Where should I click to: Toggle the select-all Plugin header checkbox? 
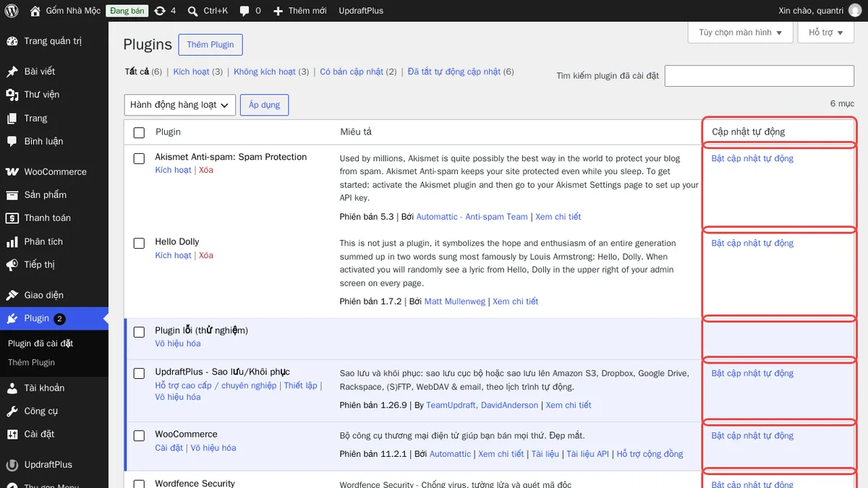(x=139, y=132)
